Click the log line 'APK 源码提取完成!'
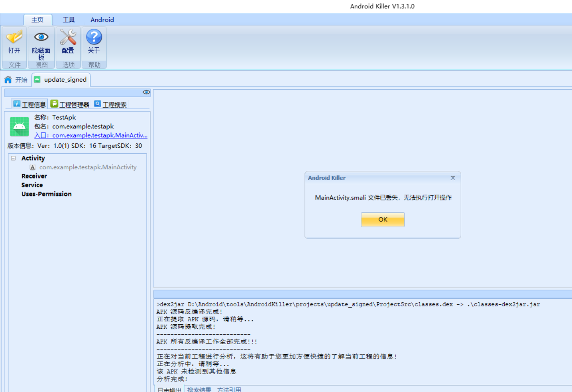 [186, 327]
